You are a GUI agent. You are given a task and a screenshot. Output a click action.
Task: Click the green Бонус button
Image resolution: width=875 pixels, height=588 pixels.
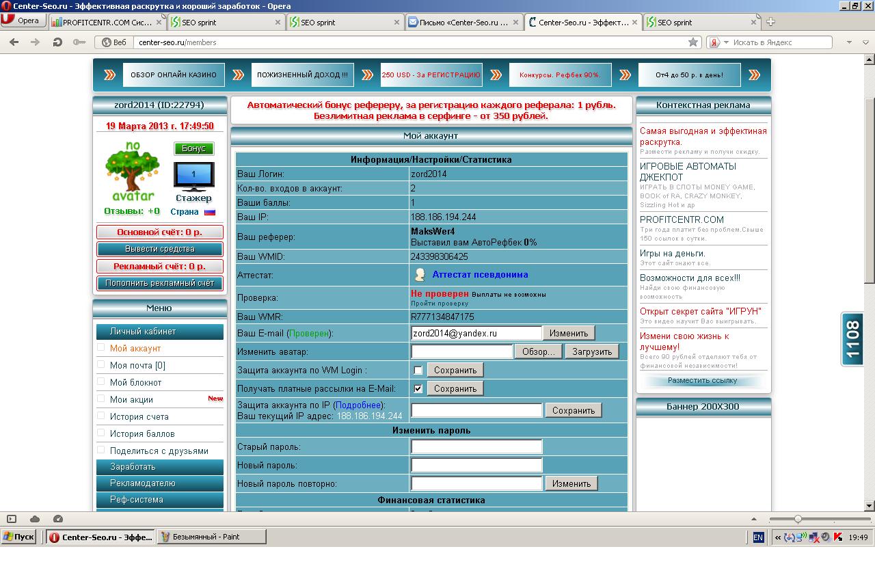(x=194, y=148)
